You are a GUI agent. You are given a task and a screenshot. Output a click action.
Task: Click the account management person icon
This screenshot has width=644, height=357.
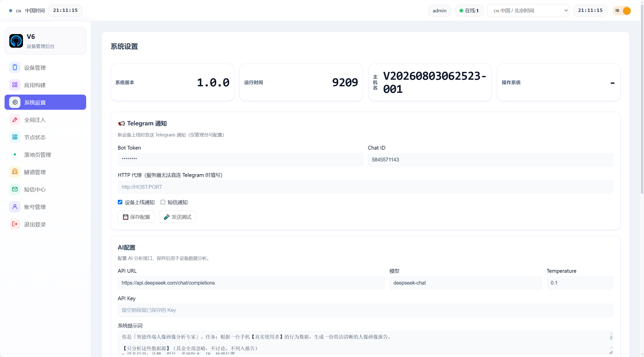pyautogui.click(x=15, y=207)
